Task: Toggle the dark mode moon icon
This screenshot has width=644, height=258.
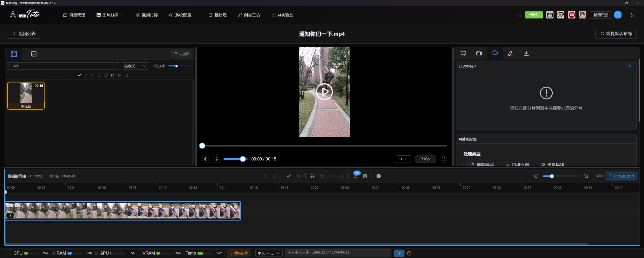Action: pos(633,15)
